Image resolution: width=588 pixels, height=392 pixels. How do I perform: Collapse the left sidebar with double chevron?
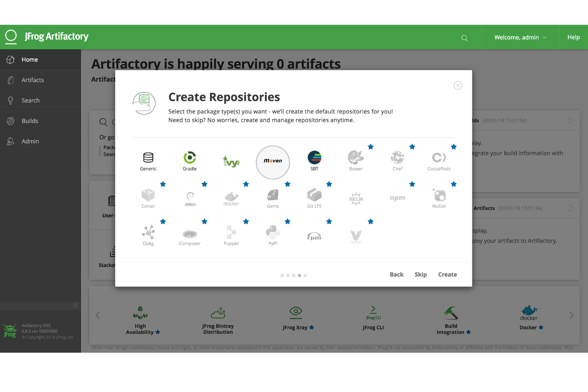click(75, 305)
